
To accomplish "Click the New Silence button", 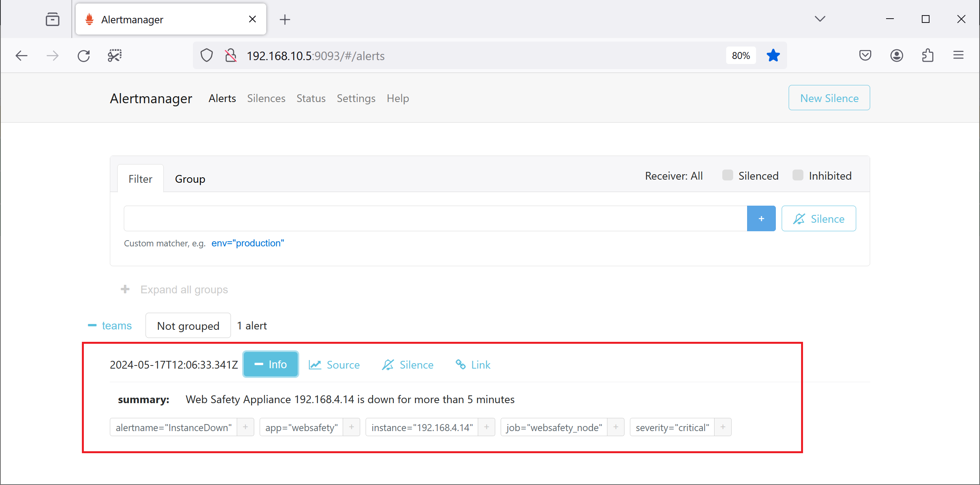I will coord(829,97).
